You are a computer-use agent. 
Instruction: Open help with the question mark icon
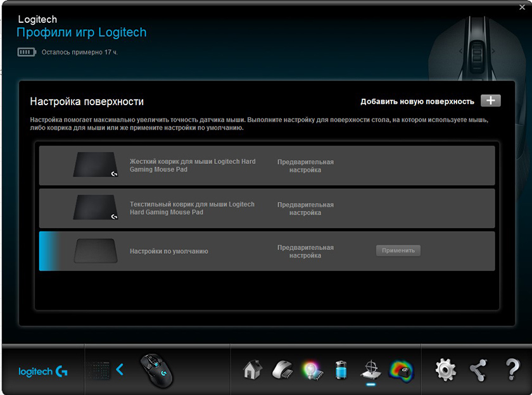tap(512, 370)
